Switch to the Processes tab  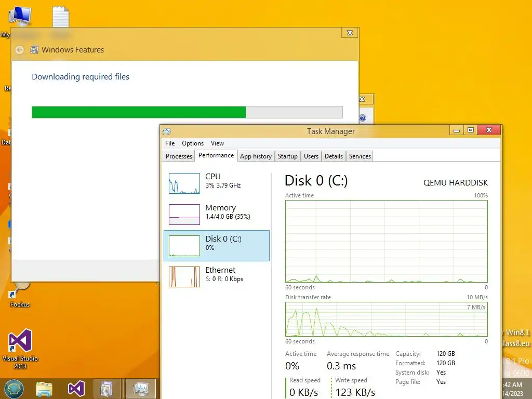179,156
